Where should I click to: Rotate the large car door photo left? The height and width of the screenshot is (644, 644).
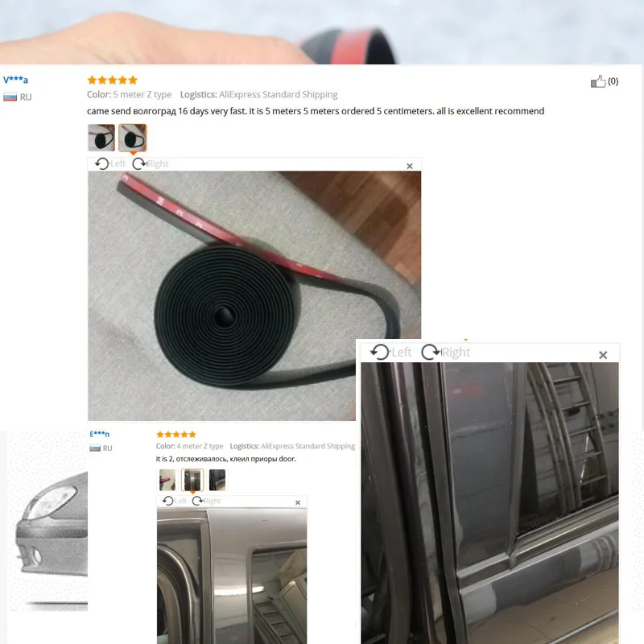point(390,352)
